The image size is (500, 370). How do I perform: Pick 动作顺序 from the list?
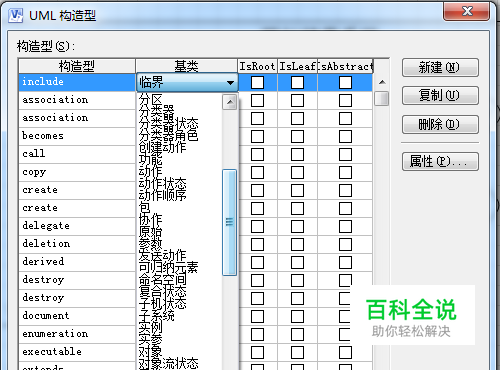(x=162, y=195)
